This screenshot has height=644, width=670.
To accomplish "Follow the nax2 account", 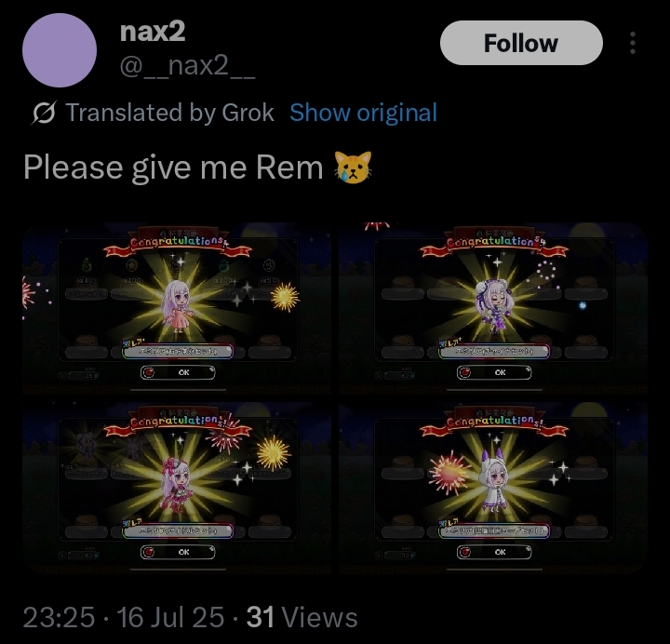I will (x=521, y=43).
